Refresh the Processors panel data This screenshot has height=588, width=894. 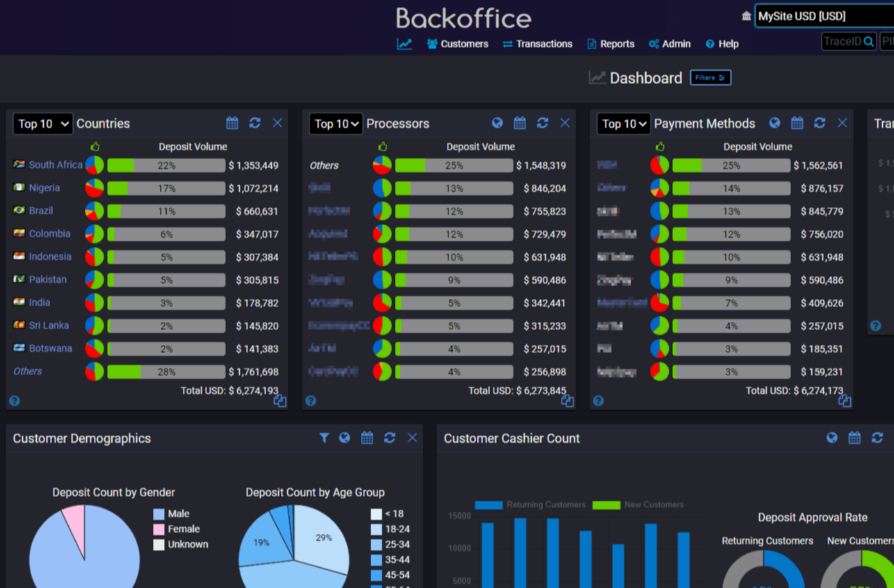(542, 122)
